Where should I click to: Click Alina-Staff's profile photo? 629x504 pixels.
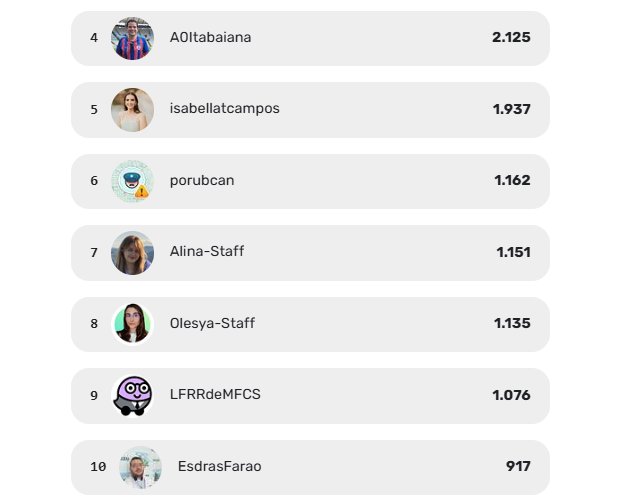tap(132, 253)
